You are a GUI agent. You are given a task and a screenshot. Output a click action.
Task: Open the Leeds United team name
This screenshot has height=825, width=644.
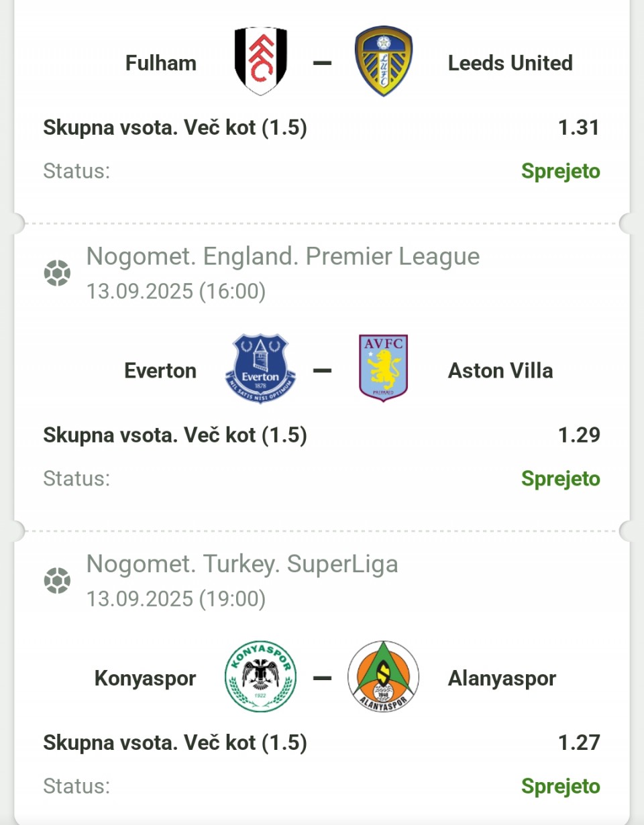pyautogui.click(x=511, y=63)
